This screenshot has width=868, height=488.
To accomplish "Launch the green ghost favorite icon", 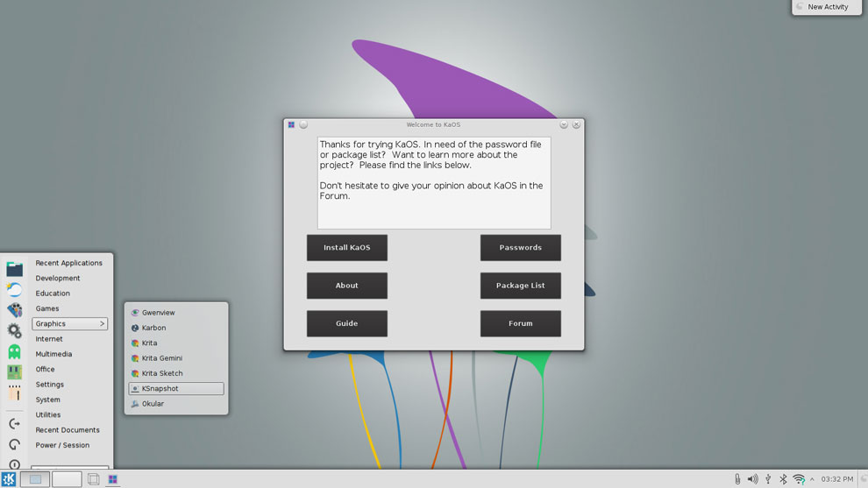I will [14, 350].
